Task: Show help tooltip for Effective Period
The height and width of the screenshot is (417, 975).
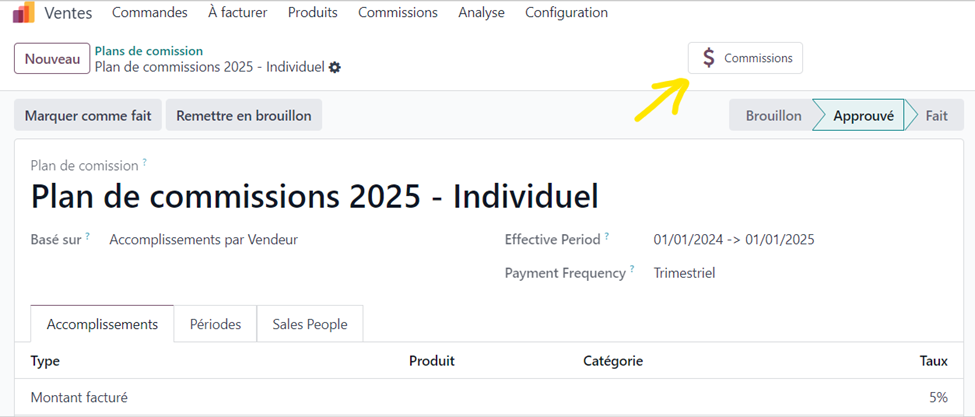Action: [x=606, y=237]
